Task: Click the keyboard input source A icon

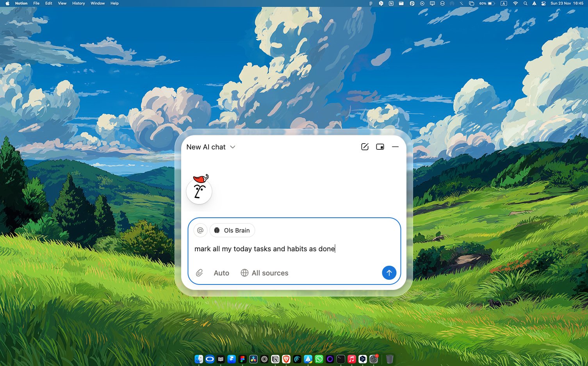Action: click(x=504, y=3)
